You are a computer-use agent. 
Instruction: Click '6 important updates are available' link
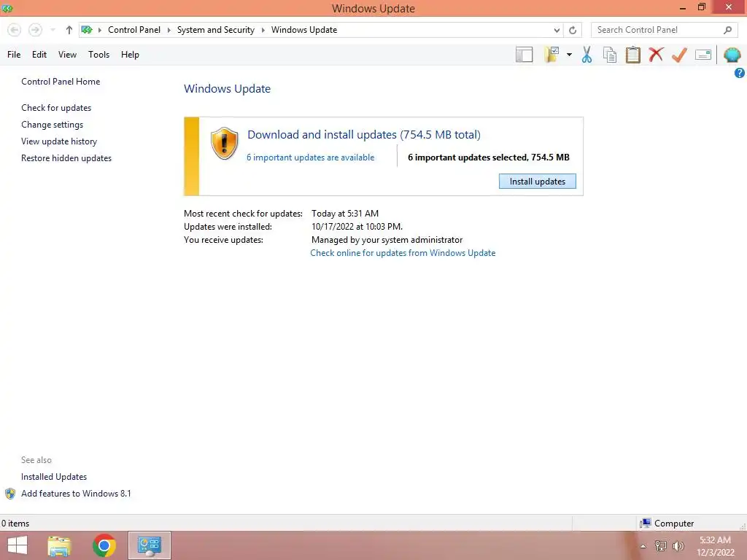tap(310, 157)
